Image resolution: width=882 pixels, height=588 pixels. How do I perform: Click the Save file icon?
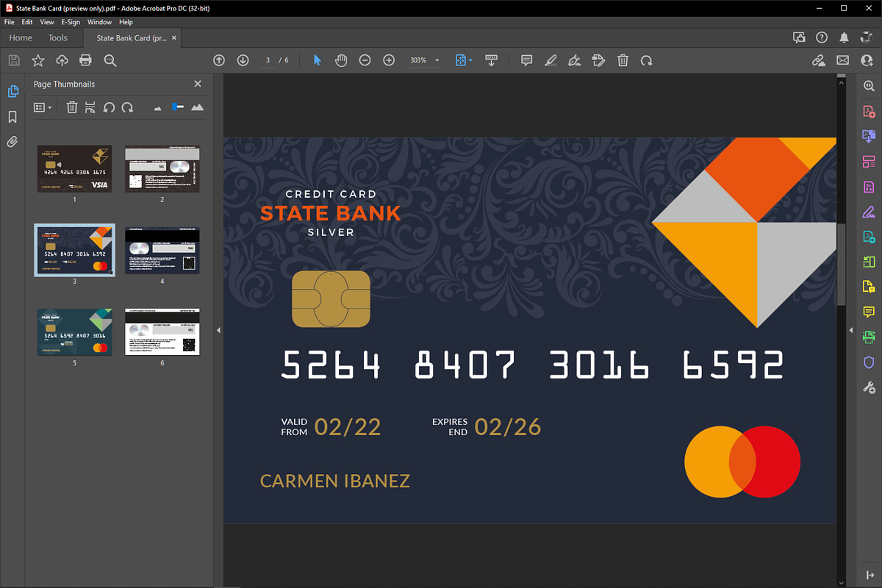14,60
